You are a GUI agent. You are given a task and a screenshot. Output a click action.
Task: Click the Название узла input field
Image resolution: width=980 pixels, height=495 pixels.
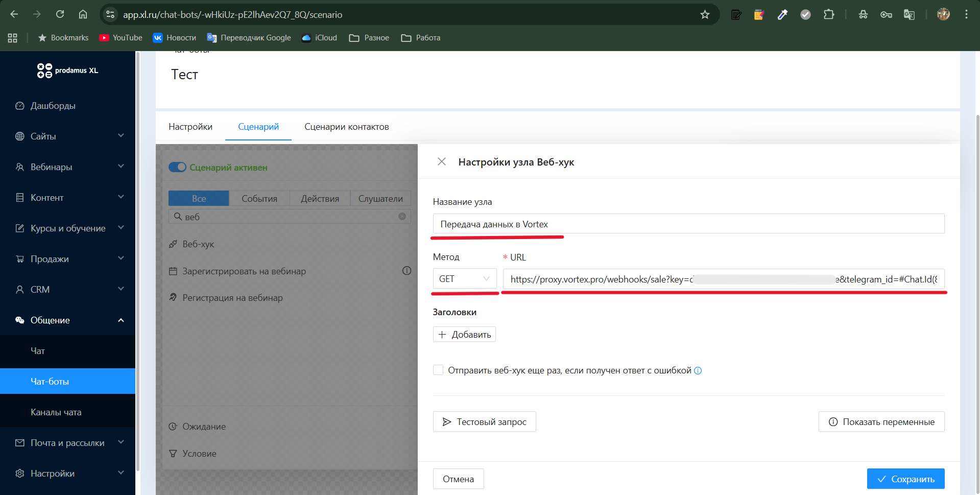688,224
